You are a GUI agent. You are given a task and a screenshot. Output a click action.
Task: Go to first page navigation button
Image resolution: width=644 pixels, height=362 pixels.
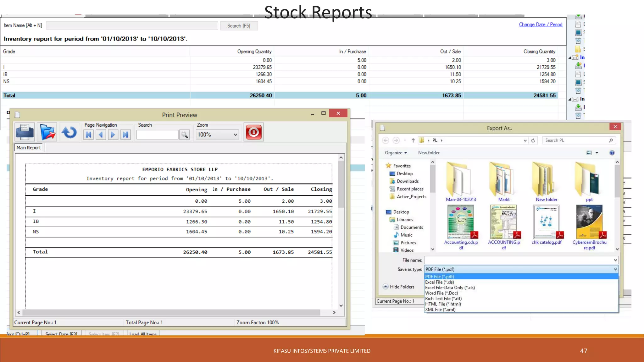(89, 135)
